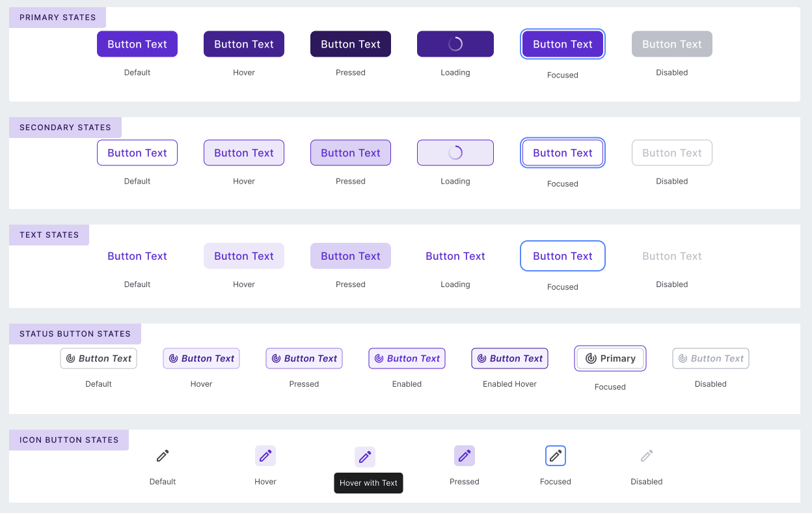Click the 'ICON BUTTON STATES' section label
Image resolution: width=812 pixels, height=513 pixels.
click(x=69, y=440)
